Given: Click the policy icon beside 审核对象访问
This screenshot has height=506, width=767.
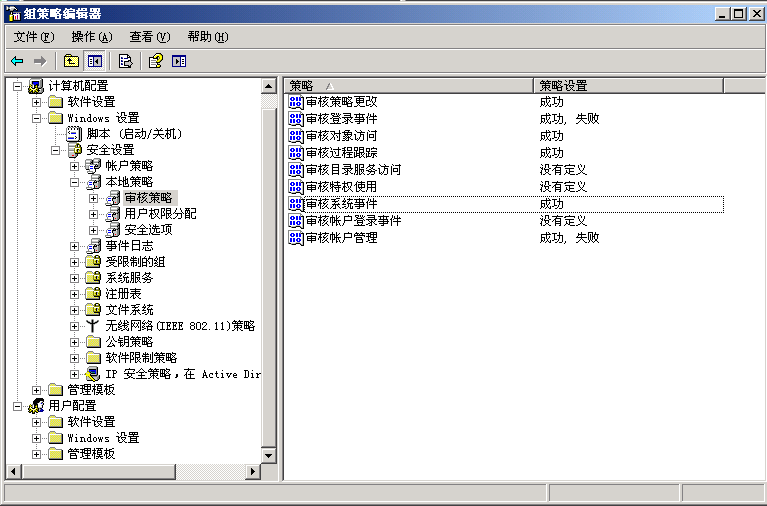Looking at the screenshot, I should (296, 136).
